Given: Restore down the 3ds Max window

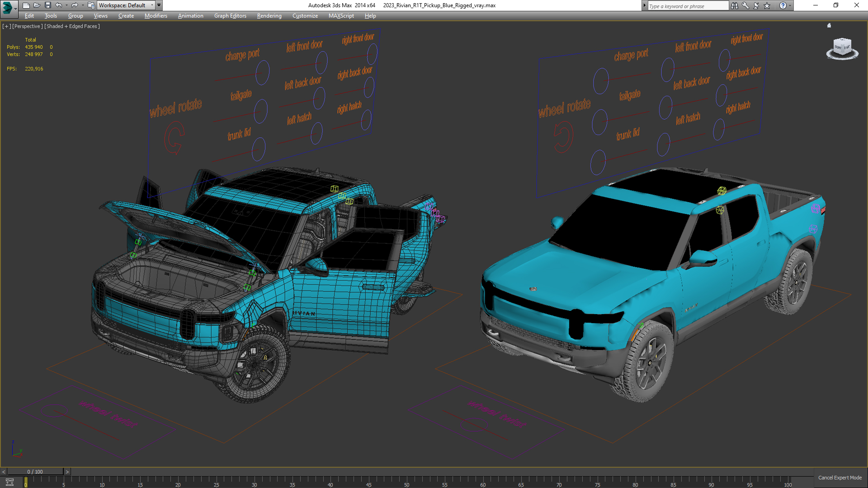Looking at the screenshot, I should [x=836, y=5].
